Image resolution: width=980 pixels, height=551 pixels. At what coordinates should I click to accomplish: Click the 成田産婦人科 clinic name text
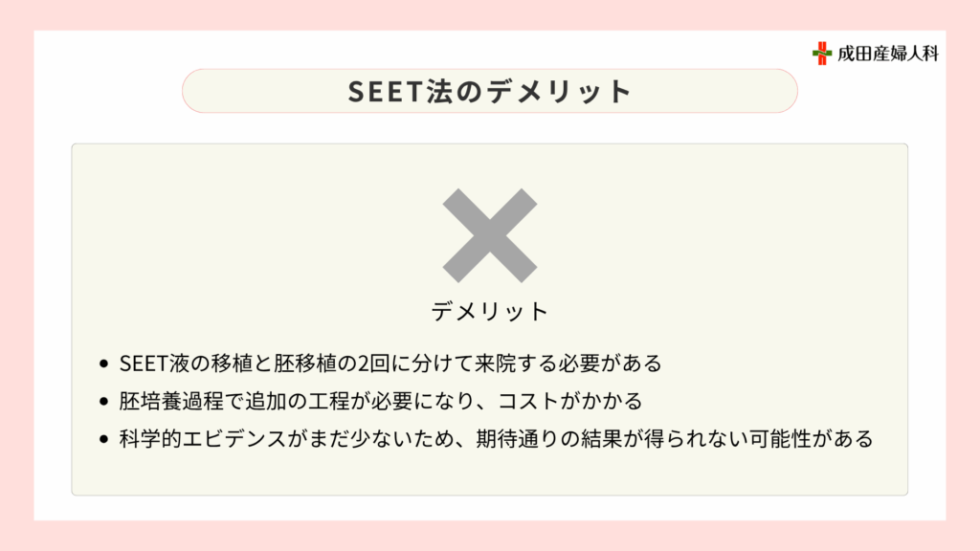(888, 54)
